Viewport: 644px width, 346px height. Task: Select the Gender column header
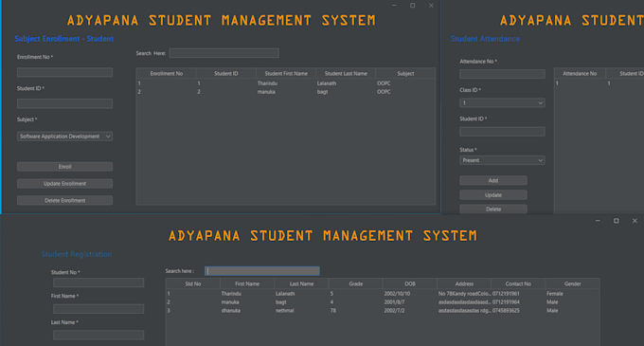pos(573,283)
